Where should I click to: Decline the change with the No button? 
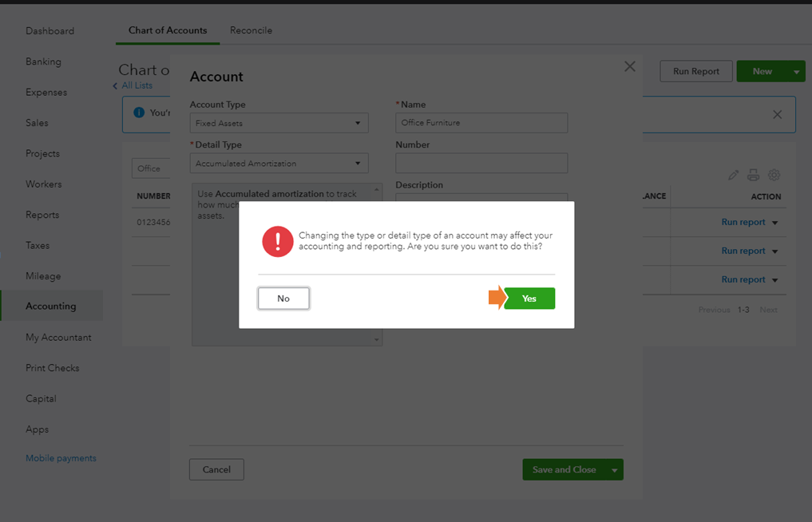pyautogui.click(x=283, y=299)
